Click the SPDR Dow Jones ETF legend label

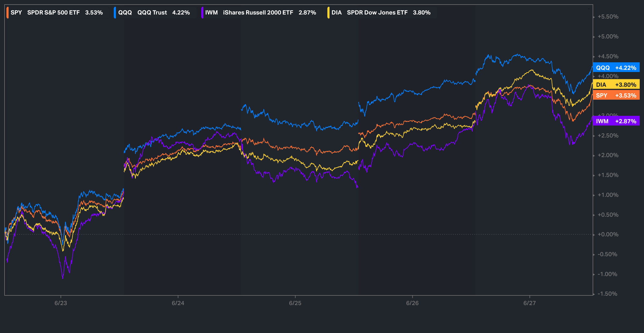click(377, 13)
